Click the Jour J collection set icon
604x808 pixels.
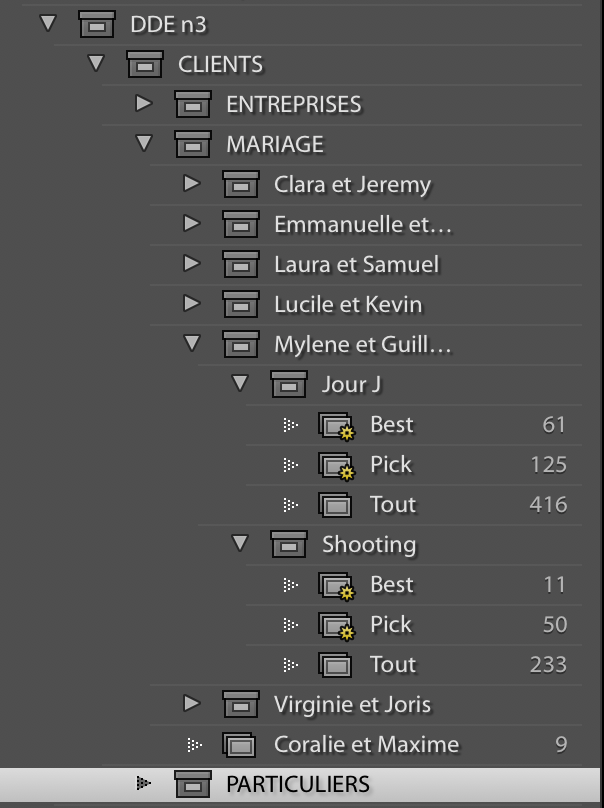(289, 384)
